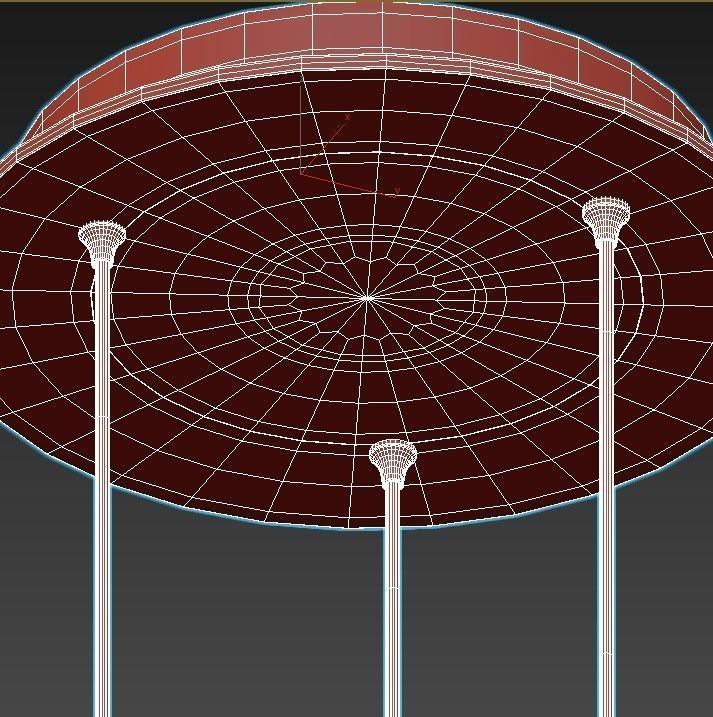Select the center vertex of the disc wireframe
Viewport: 713px width, 717px height.
pos(367,298)
